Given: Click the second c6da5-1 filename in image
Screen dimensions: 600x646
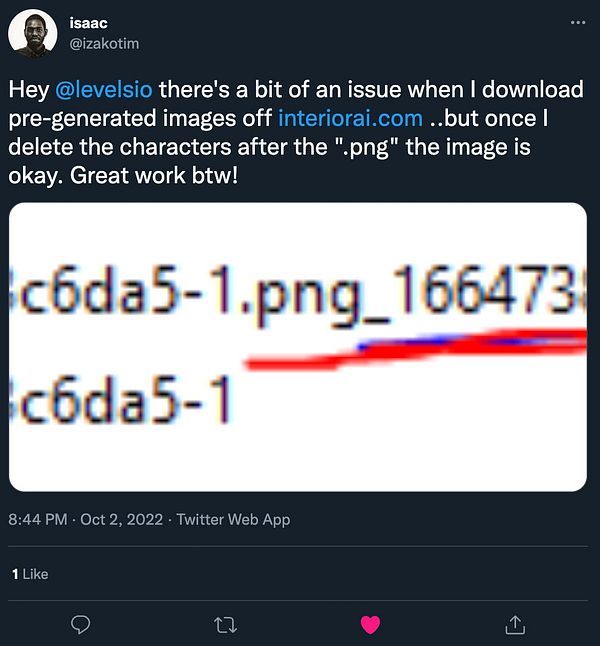Looking at the screenshot, I should coord(120,399).
